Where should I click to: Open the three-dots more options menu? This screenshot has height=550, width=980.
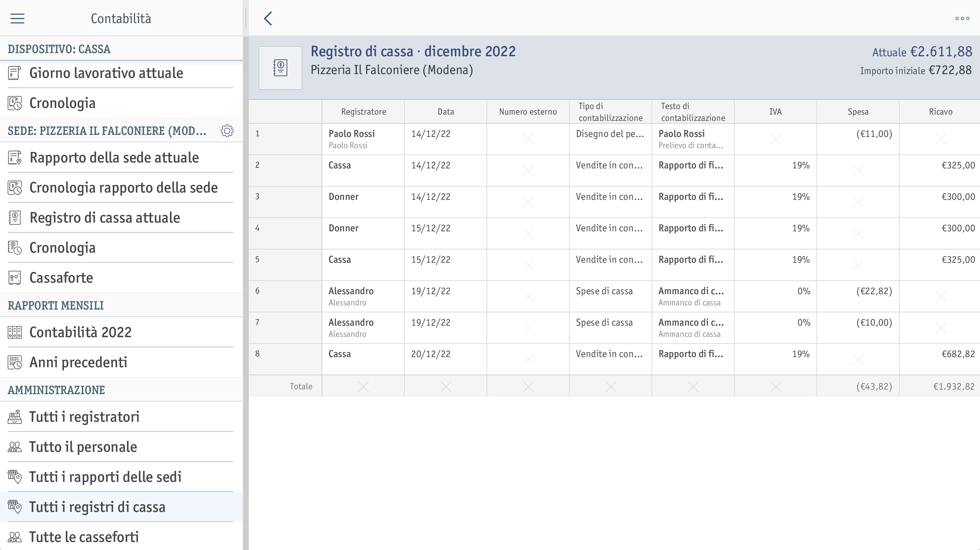(962, 18)
